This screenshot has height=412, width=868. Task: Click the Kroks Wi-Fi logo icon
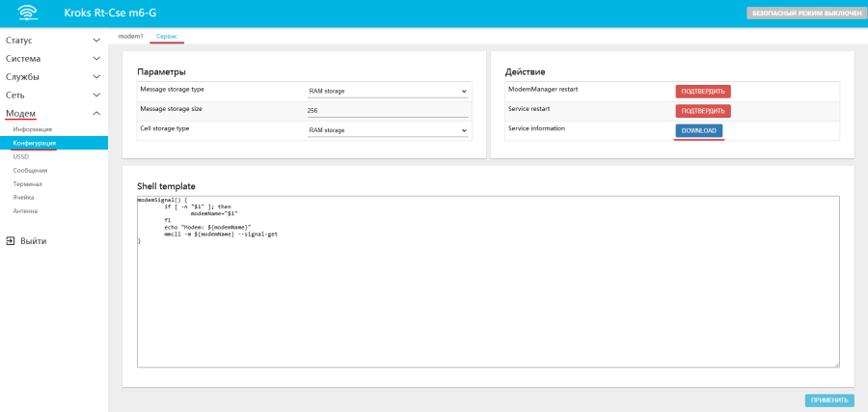tap(29, 14)
